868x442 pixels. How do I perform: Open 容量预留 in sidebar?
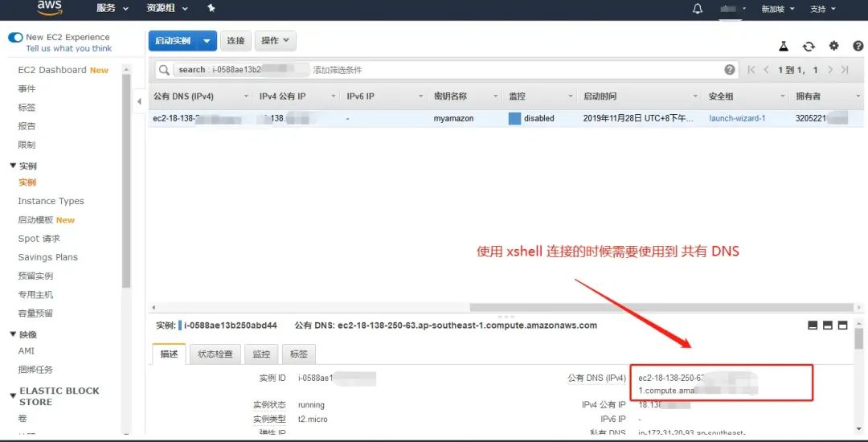(35, 313)
